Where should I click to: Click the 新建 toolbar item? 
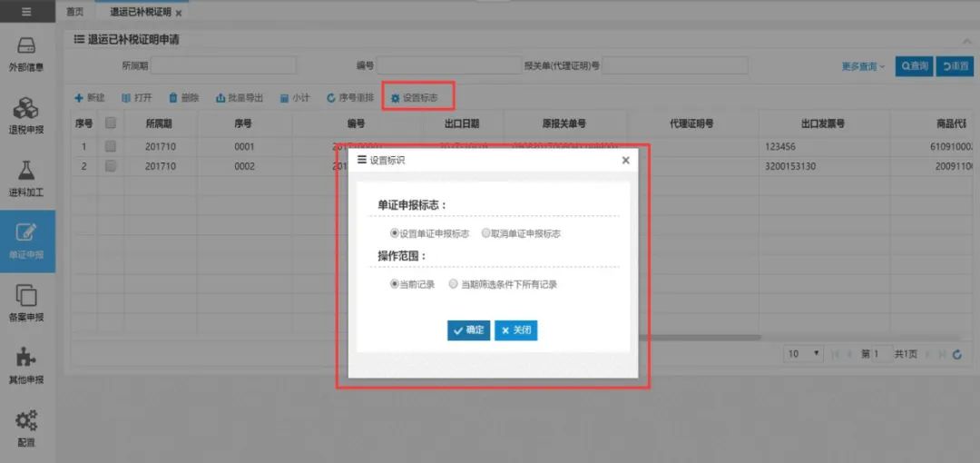click(x=89, y=98)
